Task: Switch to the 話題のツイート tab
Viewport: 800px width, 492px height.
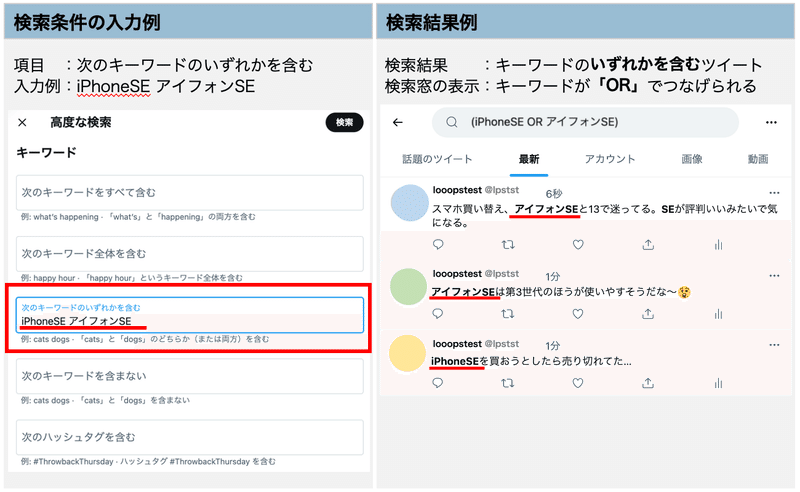Action: (437, 159)
